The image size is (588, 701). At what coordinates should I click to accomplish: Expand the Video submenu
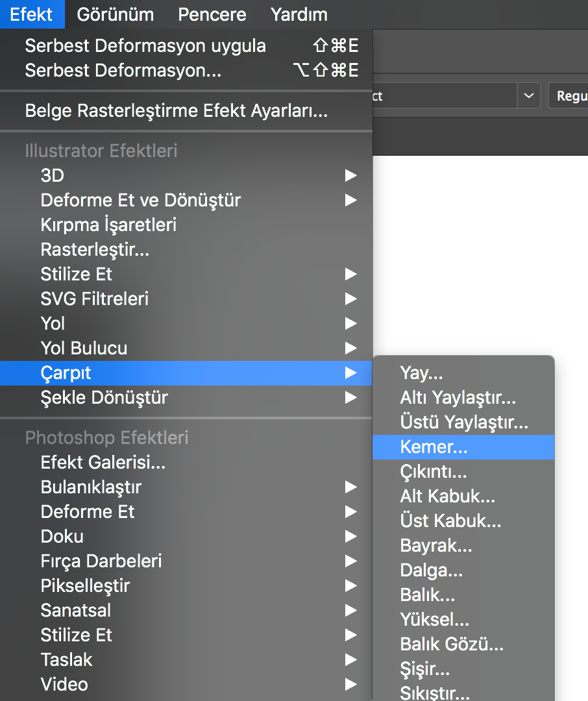pyautogui.click(x=186, y=684)
